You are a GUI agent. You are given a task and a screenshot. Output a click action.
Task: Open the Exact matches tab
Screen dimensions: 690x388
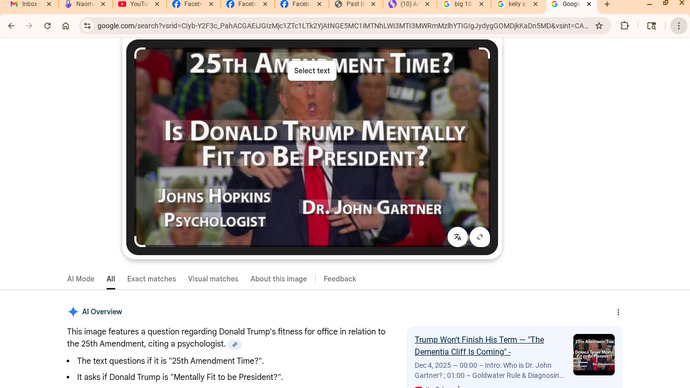(x=151, y=279)
